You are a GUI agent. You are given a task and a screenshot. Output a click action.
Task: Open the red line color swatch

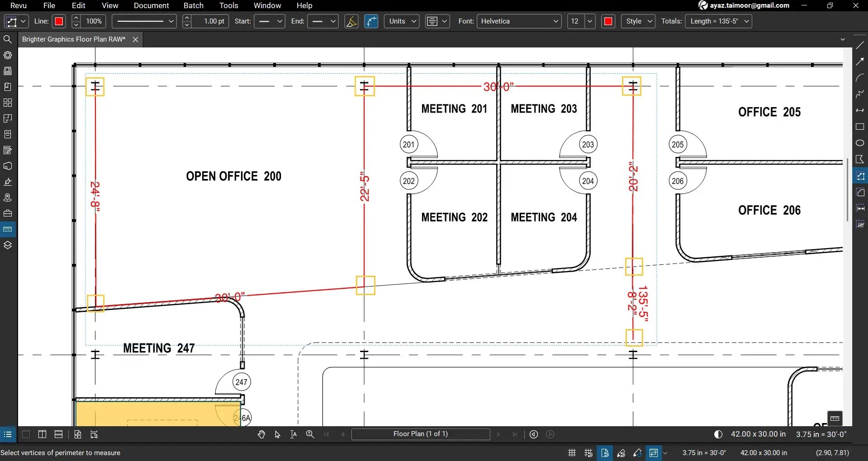[x=59, y=21]
